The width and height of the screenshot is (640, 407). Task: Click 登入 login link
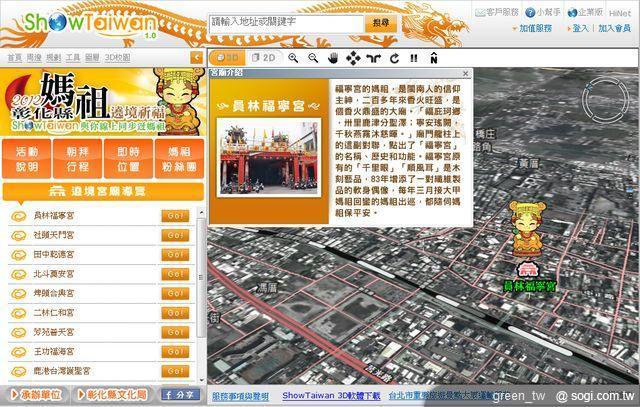pyautogui.click(x=580, y=28)
